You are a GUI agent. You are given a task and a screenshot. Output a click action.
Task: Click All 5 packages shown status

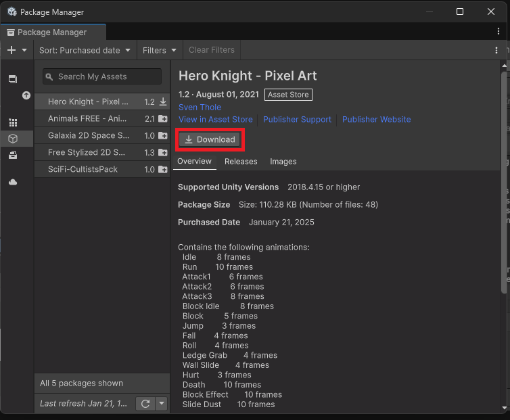[81, 383]
